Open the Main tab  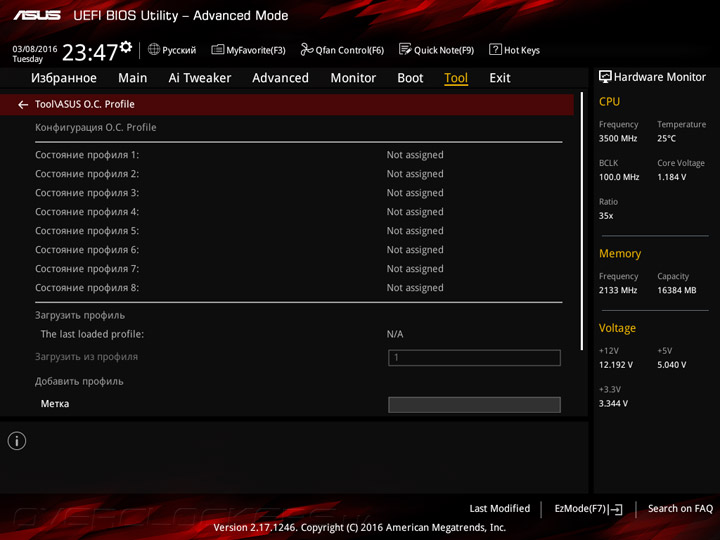tap(132, 78)
